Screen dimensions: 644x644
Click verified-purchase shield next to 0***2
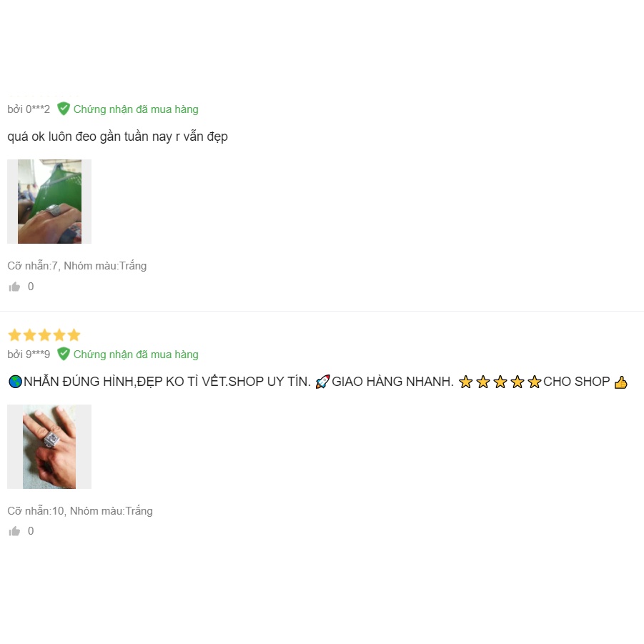click(63, 109)
